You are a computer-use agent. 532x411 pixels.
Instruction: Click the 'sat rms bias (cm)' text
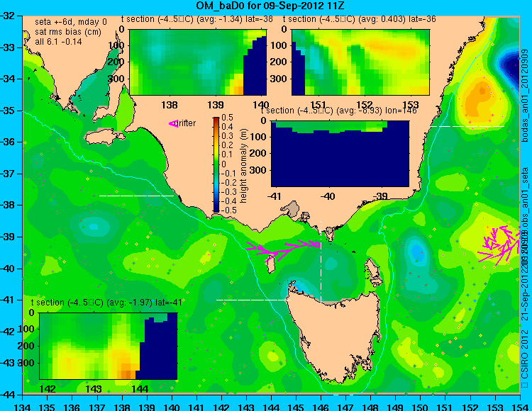(x=68, y=32)
